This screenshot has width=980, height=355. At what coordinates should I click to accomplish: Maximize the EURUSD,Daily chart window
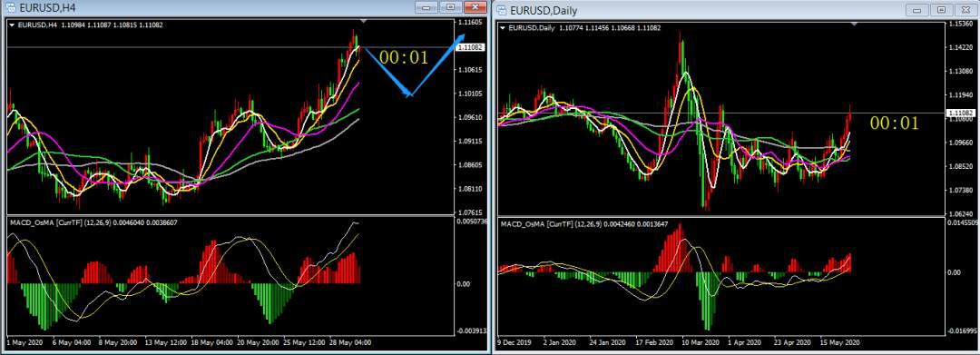[941, 9]
